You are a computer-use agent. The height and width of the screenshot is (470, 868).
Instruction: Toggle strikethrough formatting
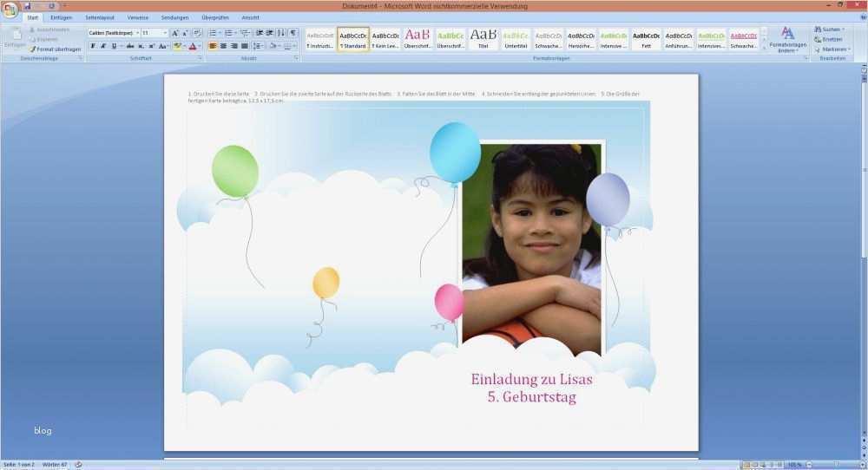click(x=130, y=47)
